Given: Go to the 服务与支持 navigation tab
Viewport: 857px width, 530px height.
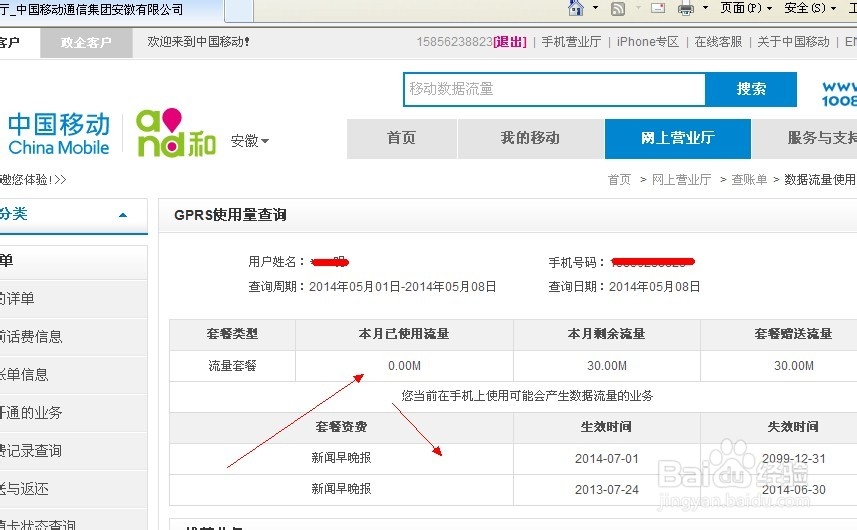Looking at the screenshot, I should (805, 139).
